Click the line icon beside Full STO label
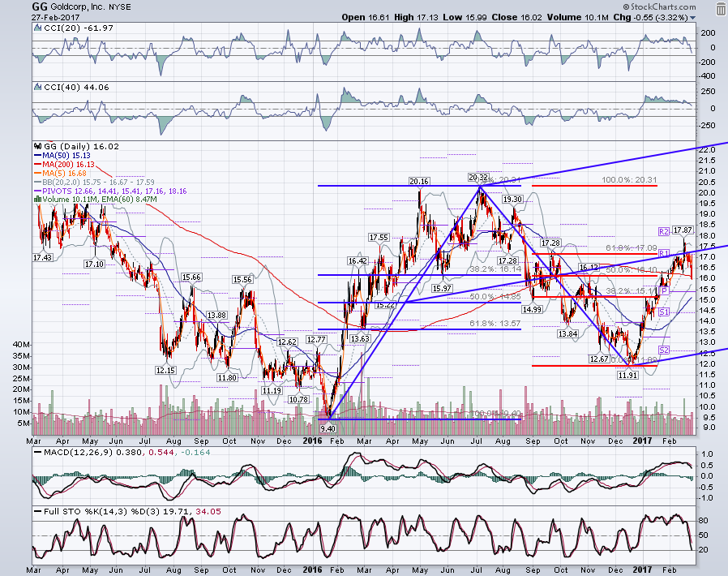The image size is (728, 576). pos(37,511)
